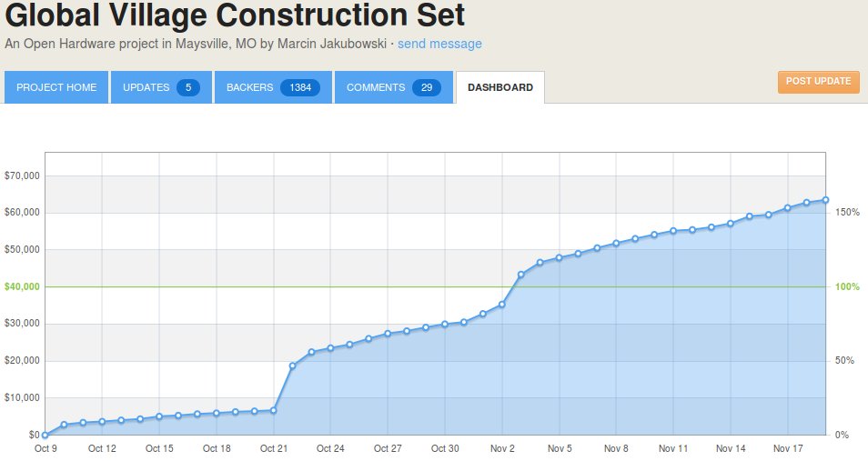This screenshot has height=461, width=868.
Task: Select the Dashboard tab
Action: click(x=500, y=87)
